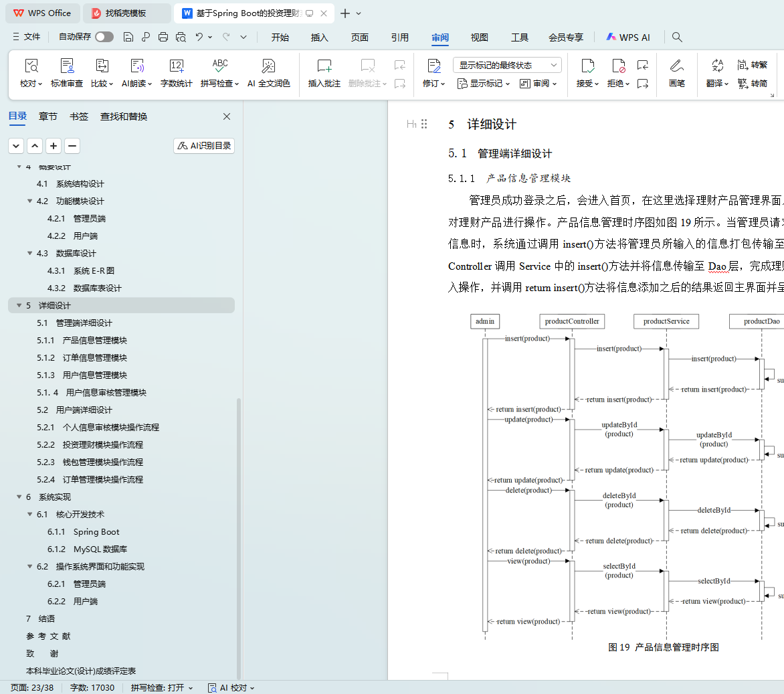This screenshot has height=694, width=784.
Task: Open 字数统计 word count
Action: (176, 73)
